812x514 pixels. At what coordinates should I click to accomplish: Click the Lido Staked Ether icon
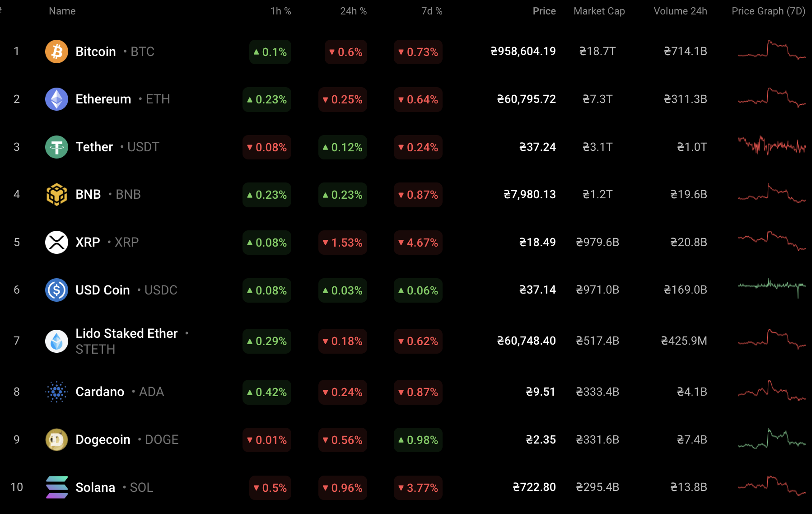56,341
